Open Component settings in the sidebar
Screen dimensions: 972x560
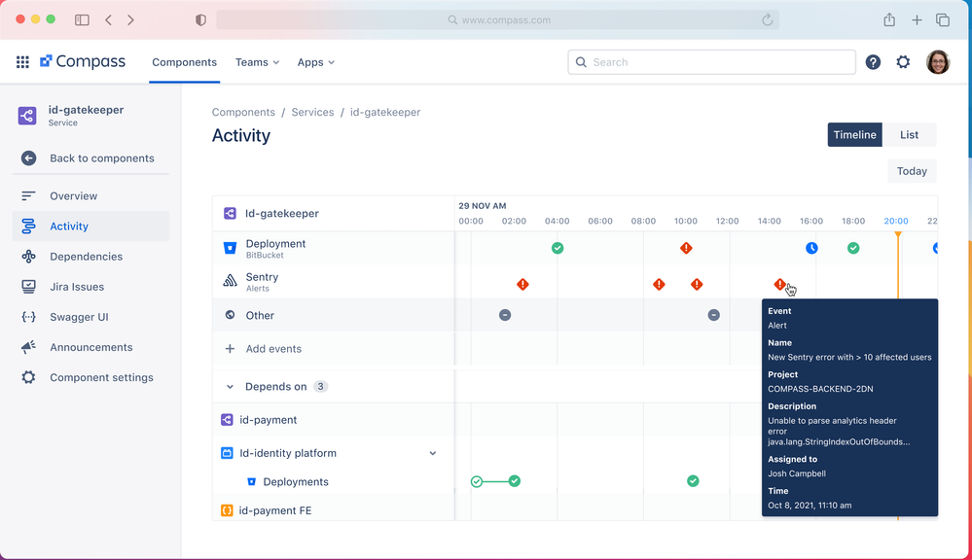(x=90, y=377)
